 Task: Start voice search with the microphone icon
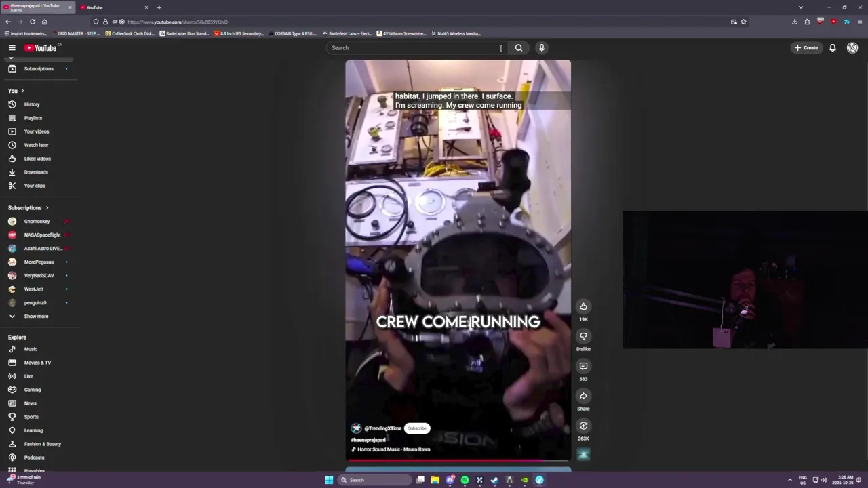tap(542, 47)
